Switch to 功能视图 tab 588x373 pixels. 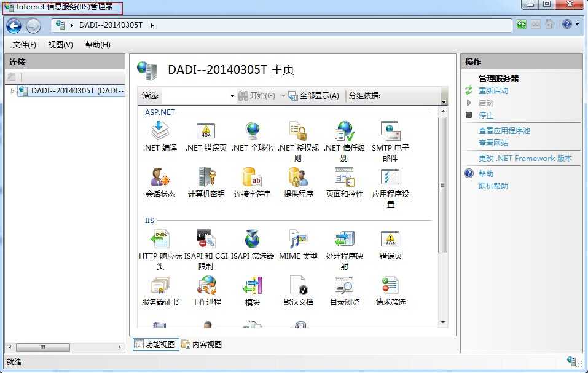click(155, 344)
